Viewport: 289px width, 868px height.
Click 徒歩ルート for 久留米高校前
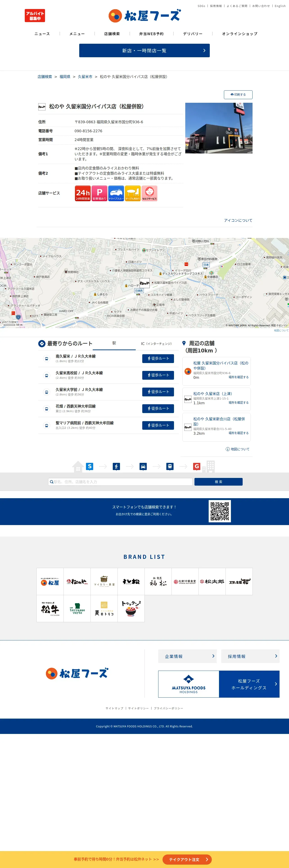tap(158, 375)
